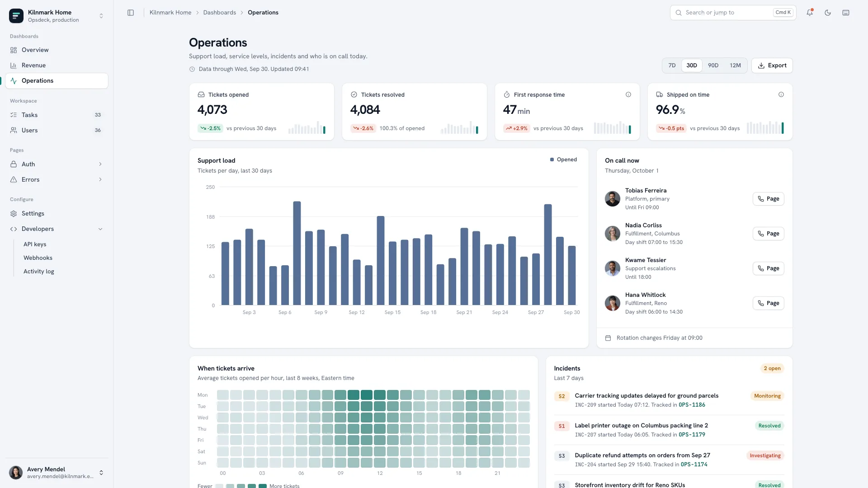Click the Tickets resolved checkmark icon
Screen dimensions: 868x488
pos(354,95)
